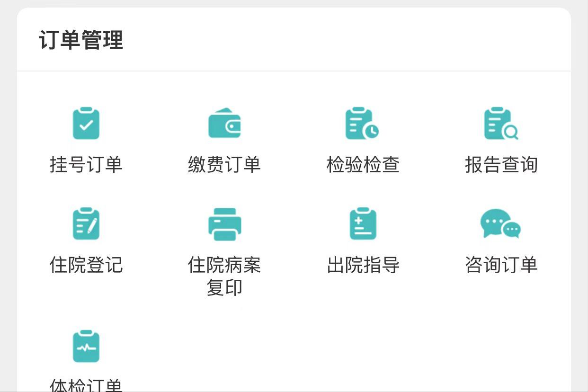The width and height of the screenshot is (588, 392).
Task: Tap the 住院登记 clipboard pencil icon
Action: pyautogui.click(x=86, y=224)
